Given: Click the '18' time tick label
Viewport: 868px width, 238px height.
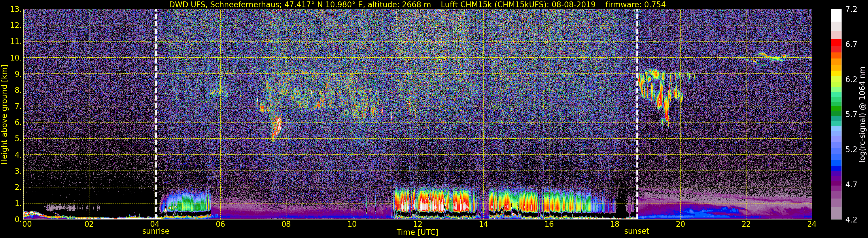Looking at the screenshot, I should coord(614,224).
